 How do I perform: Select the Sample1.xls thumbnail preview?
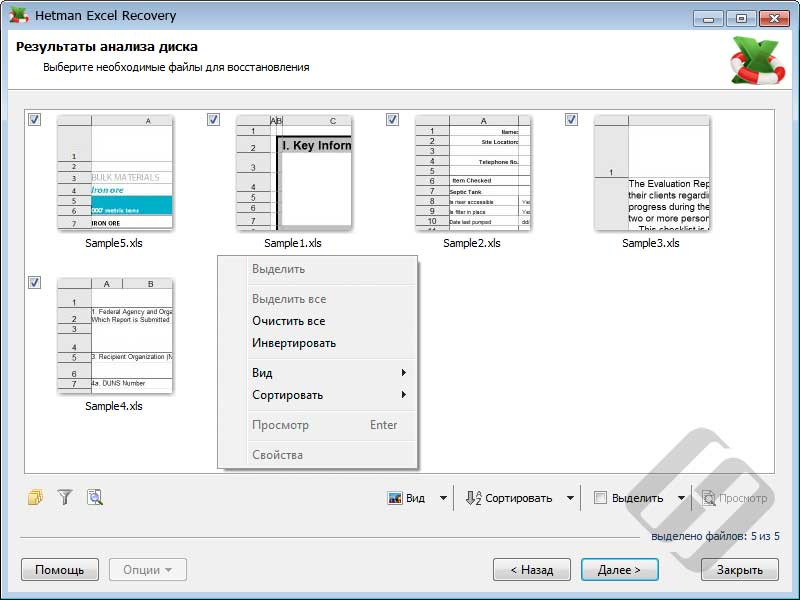[294, 172]
